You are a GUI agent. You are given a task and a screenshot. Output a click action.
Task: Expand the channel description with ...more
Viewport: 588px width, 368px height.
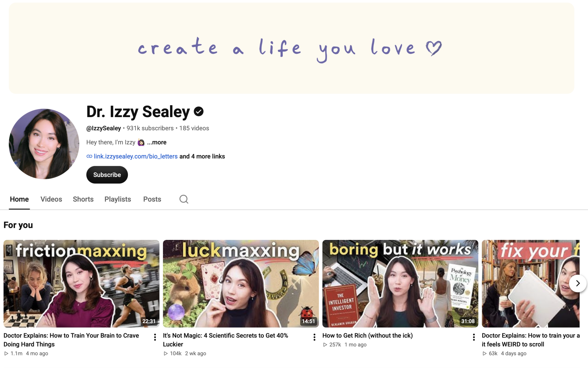pyautogui.click(x=157, y=142)
